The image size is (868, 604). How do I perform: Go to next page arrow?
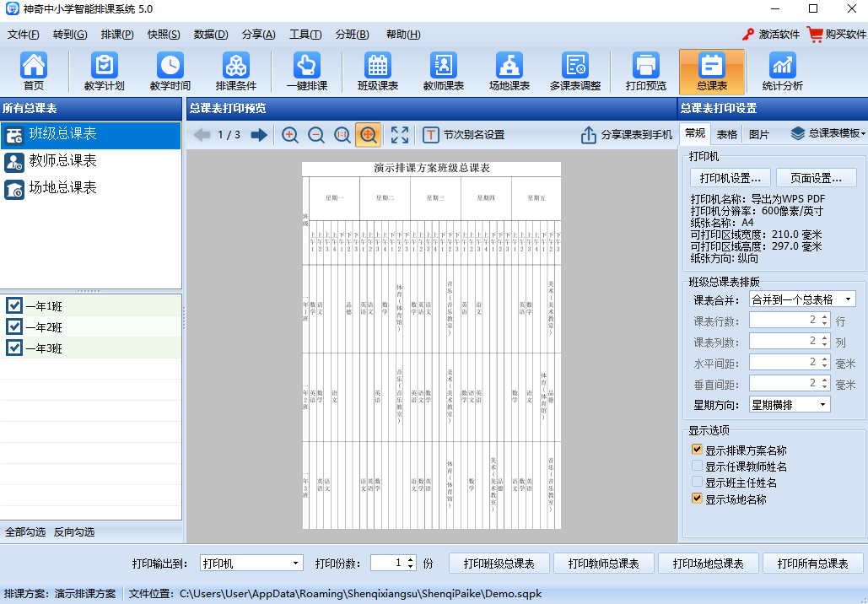[259, 135]
